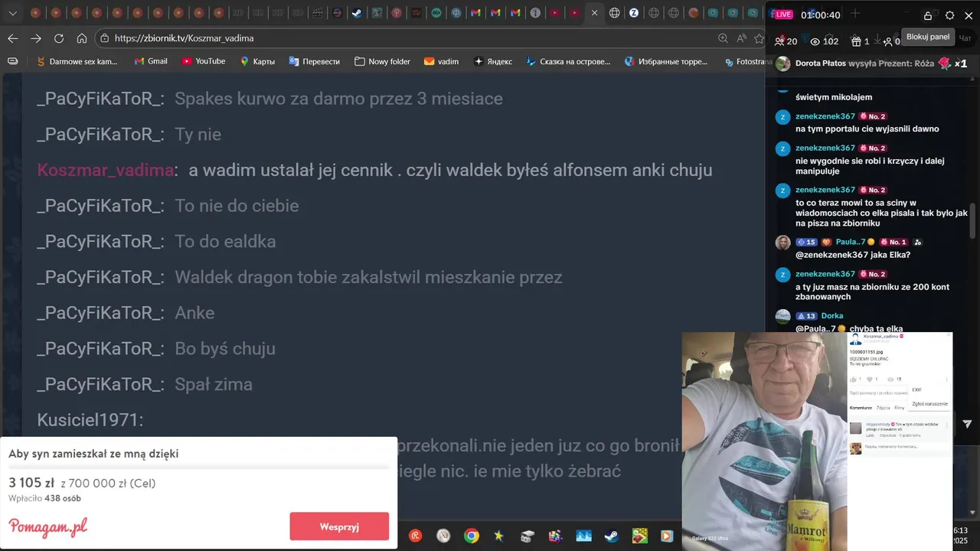
Task: Open the red R app on taskbar
Action: click(415, 536)
